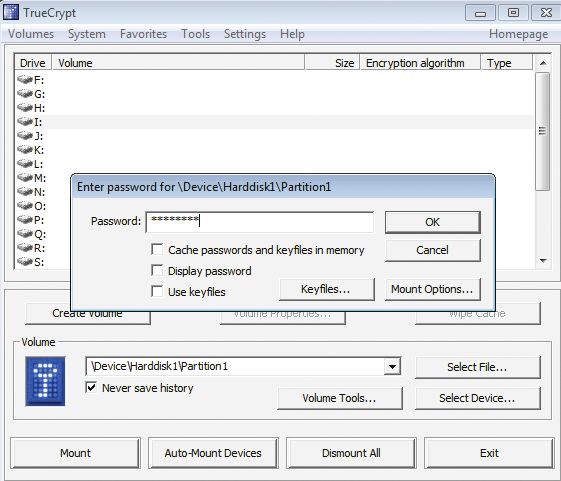Uncheck Never save history
Viewport: 561px width, 481px height.
click(x=91, y=387)
